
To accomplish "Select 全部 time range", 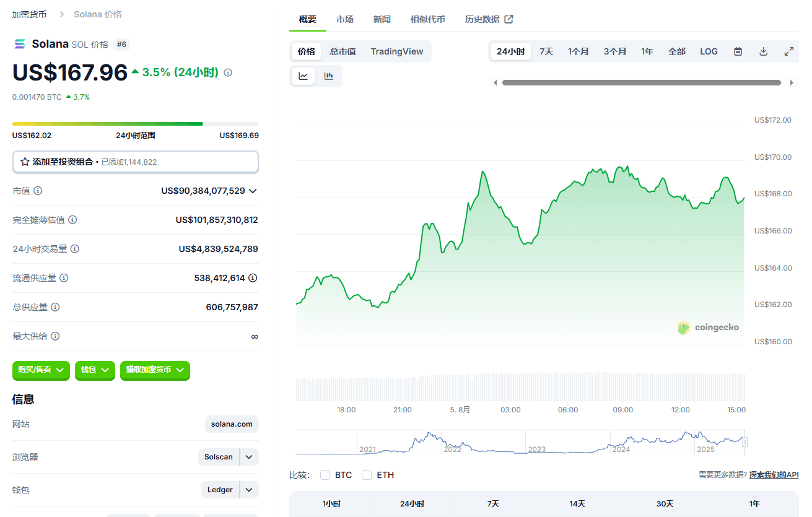I will [677, 51].
